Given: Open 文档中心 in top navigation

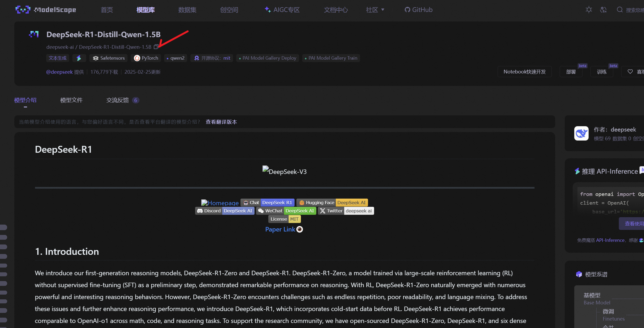Looking at the screenshot, I should pos(336,10).
